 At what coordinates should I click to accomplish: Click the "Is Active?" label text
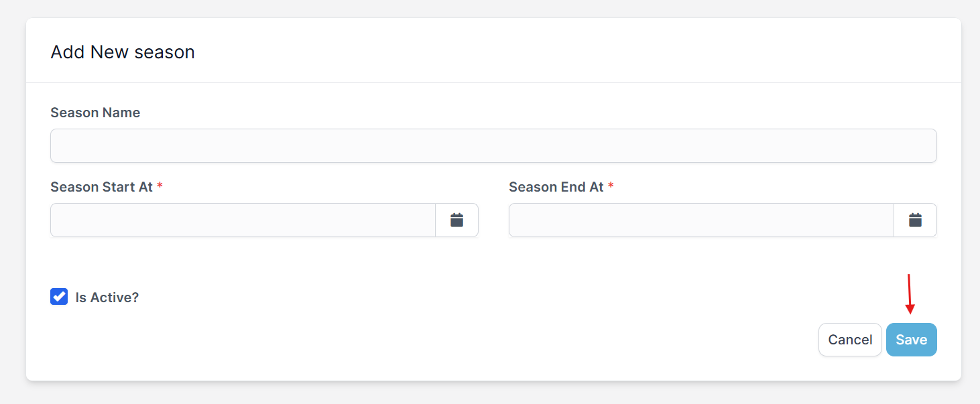[x=107, y=297]
